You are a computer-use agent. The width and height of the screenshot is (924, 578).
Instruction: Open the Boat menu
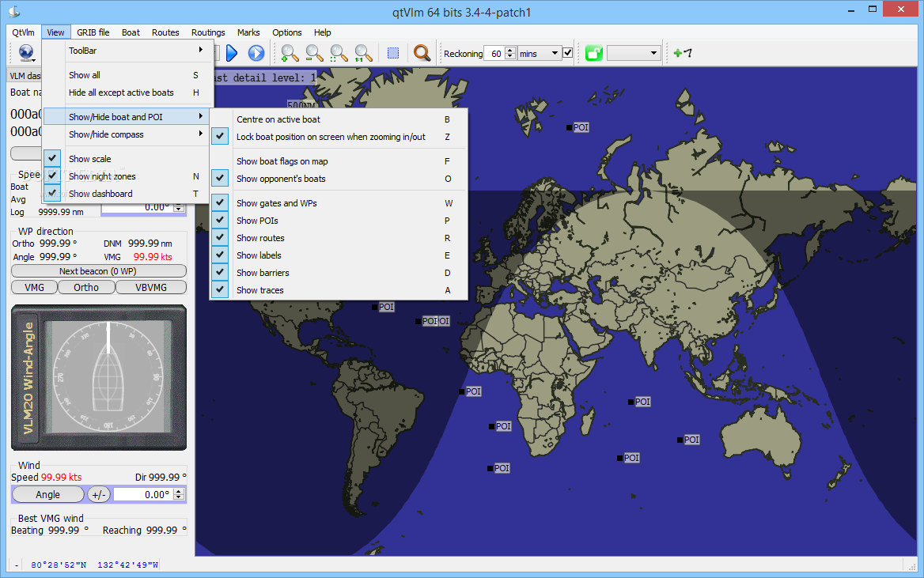point(131,32)
